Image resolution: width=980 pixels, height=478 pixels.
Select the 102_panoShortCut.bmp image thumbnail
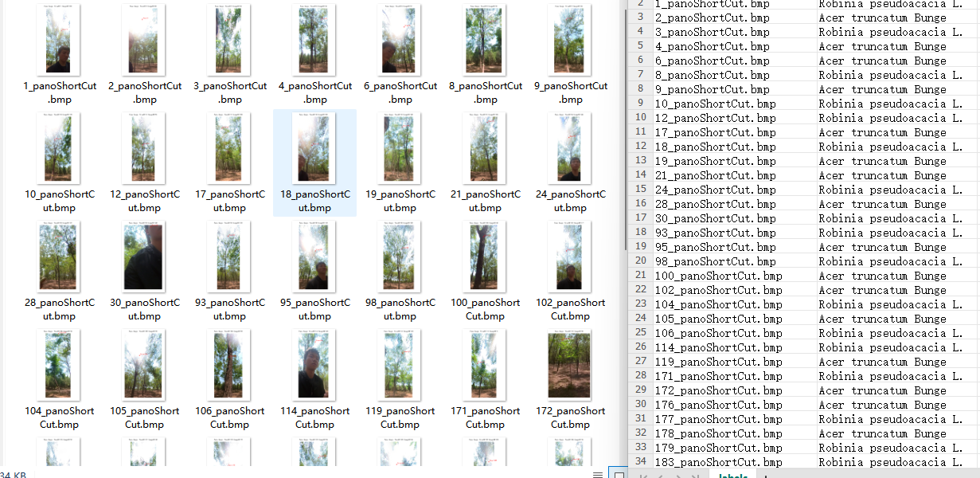coord(570,256)
